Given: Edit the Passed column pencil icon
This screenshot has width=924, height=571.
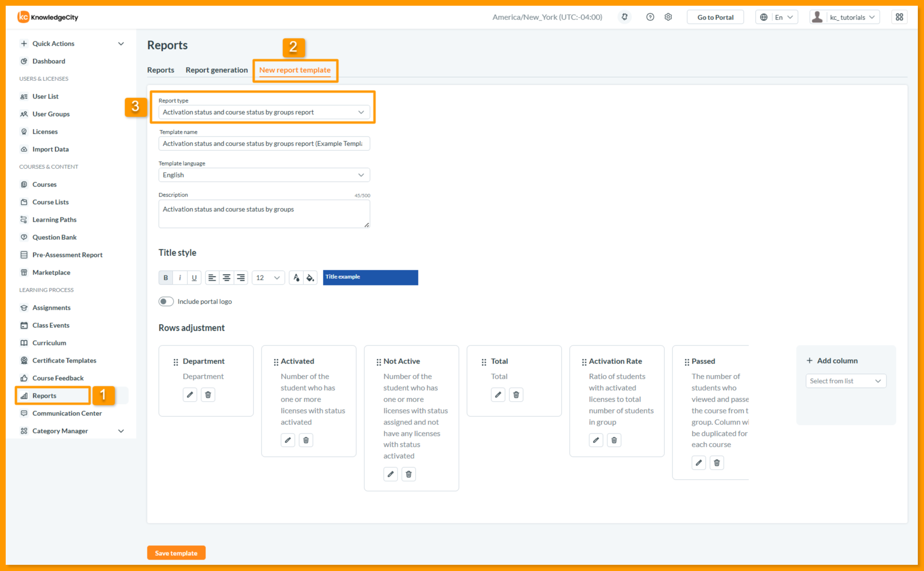Looking at the screenshot, I should coord(699,463).
